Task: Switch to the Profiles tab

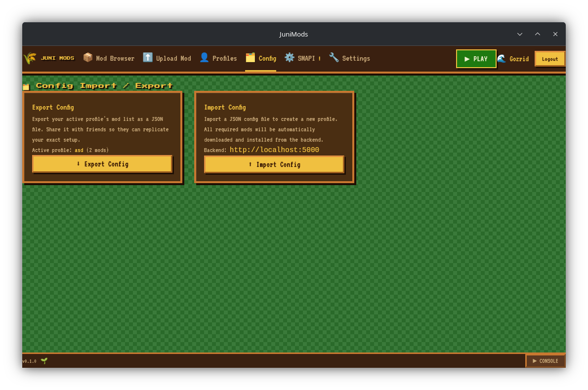Action: point(218,58)
